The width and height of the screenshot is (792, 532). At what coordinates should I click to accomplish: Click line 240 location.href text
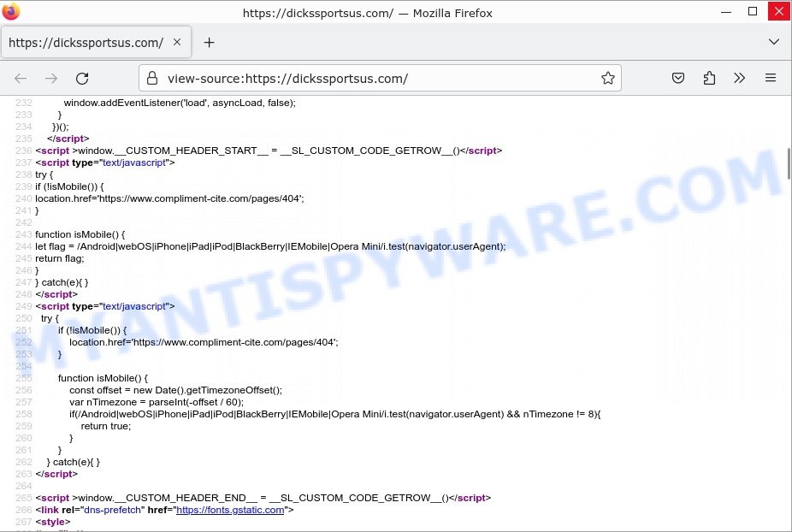[x=169, y=198]
